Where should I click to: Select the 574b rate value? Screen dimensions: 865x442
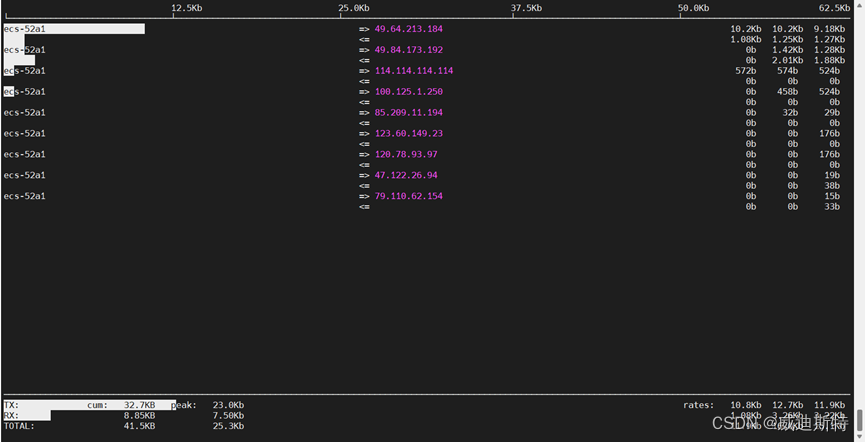tap(788, 71)
